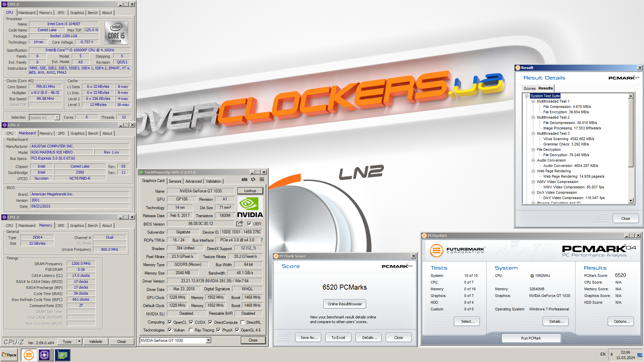Screen dimensions: 644x362
Task: Open the Windows Start button
Action: click(9, 355)
